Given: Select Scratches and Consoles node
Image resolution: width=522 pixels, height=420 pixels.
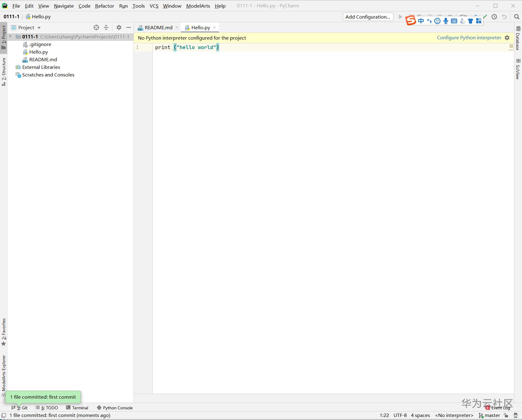Looking at the screenshot, I should tap(48, 75).
